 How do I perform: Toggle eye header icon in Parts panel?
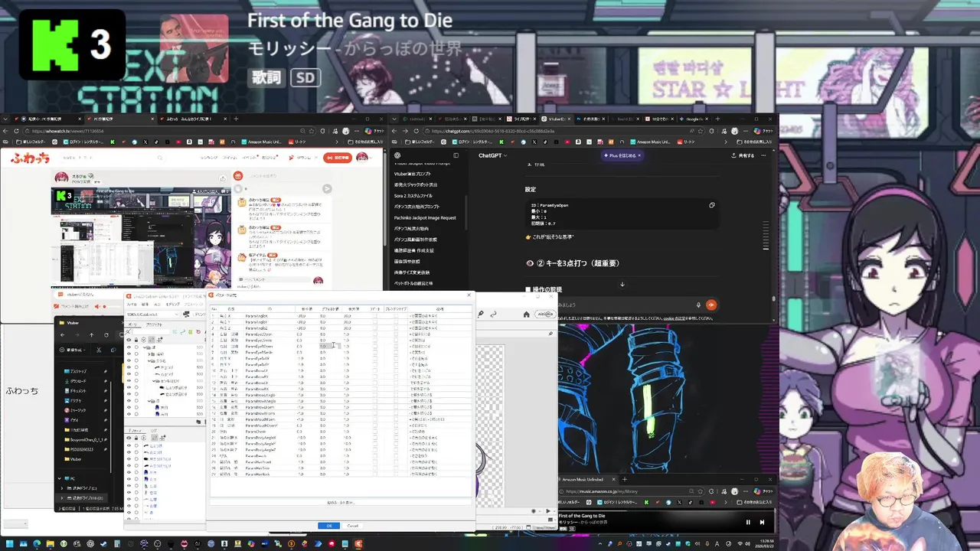pyautogui.click(x=129, y=340)
